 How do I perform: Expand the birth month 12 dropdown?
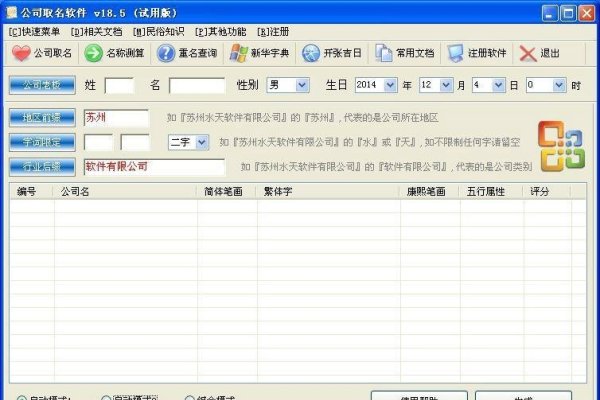(x=446, y=85)
